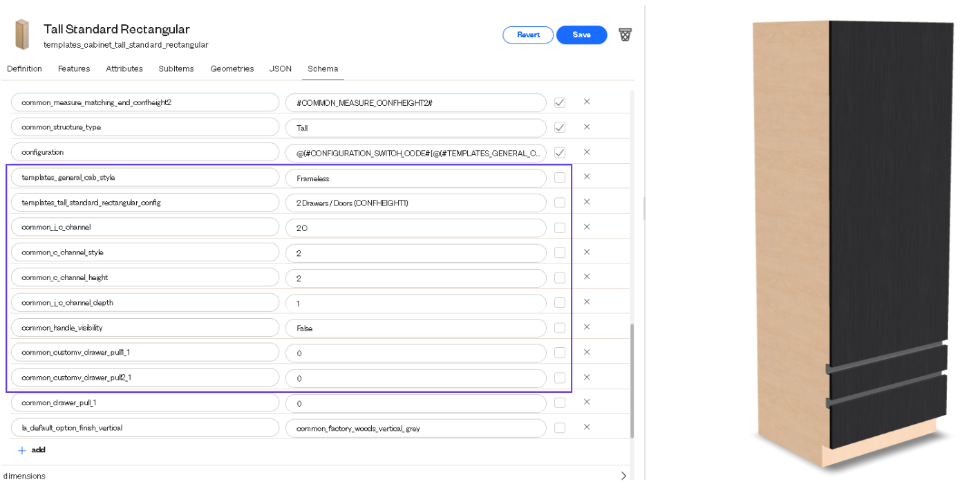Screen dimensions: 980x491
Task: Switch to the Geometries tab
Action: pyautogui.click(x=232, y=68)
